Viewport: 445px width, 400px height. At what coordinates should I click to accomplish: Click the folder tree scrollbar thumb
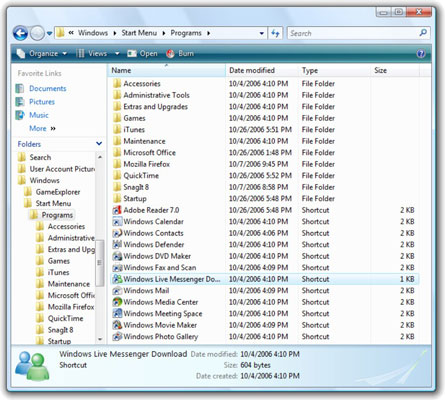coord(100,263)
